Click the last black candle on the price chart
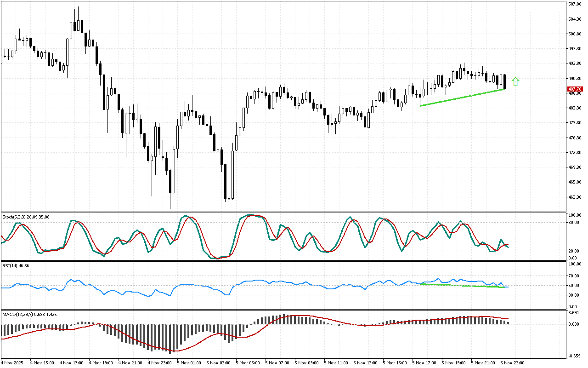The image size is (588, 368). click(x=504, y=81)
